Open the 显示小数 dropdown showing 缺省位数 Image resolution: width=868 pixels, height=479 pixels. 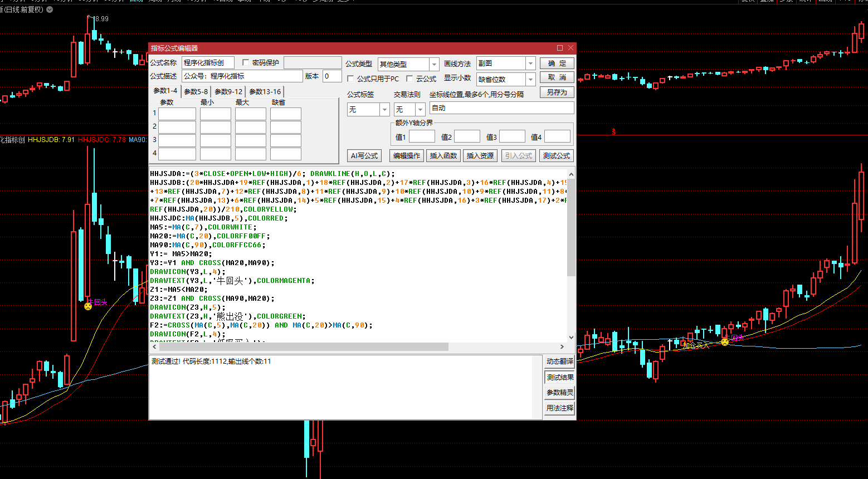[530, 79]
